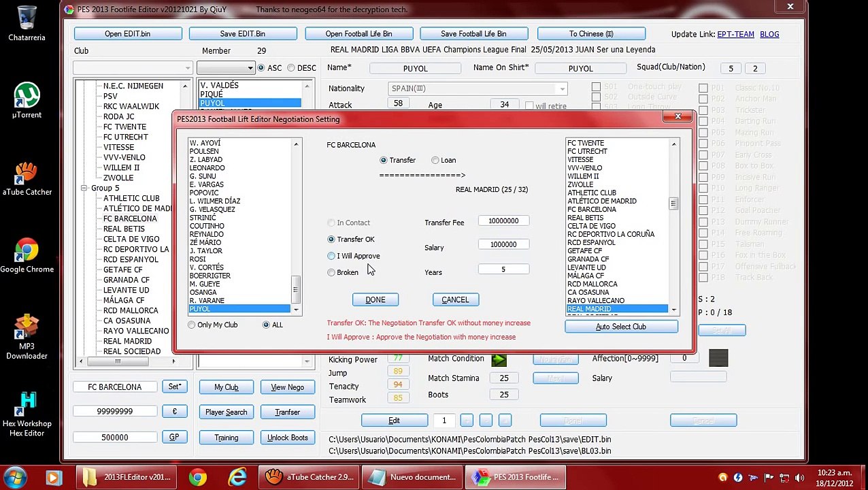The width and height of the screenshot is (868, 490).
Task: Launch Google Chrome from the desktop
Action: (27, 255)
